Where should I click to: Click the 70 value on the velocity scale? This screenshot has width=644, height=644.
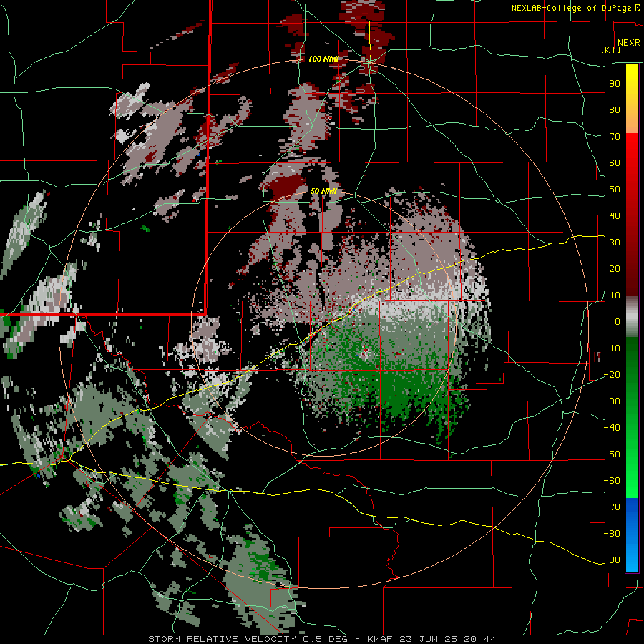(x=615, y=137)
